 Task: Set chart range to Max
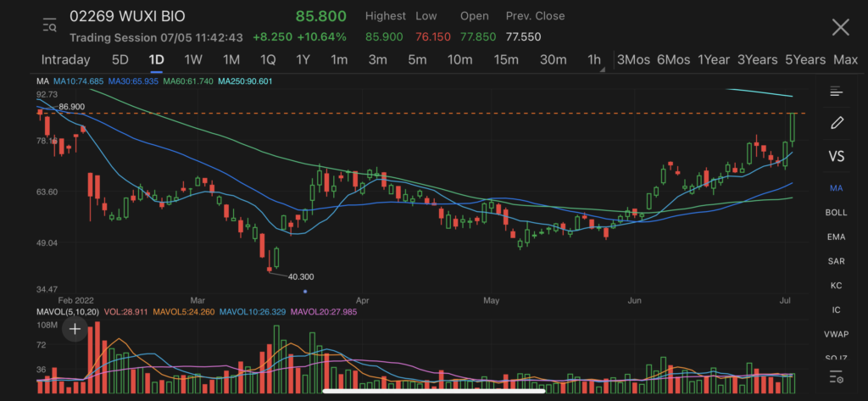(x=845, y=60)
